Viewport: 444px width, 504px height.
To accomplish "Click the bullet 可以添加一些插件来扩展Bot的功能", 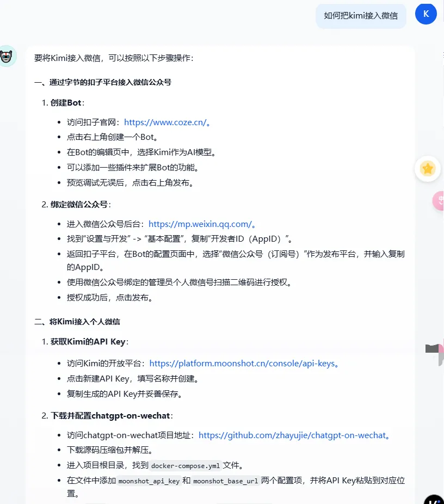I will click(133, 168).
